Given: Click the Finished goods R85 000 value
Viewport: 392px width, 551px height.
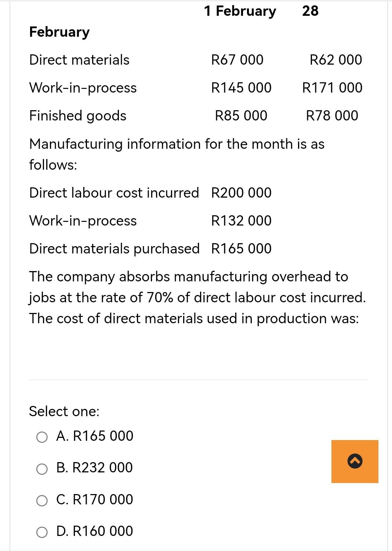Looking at the screenshot, I should pos(241,116).
